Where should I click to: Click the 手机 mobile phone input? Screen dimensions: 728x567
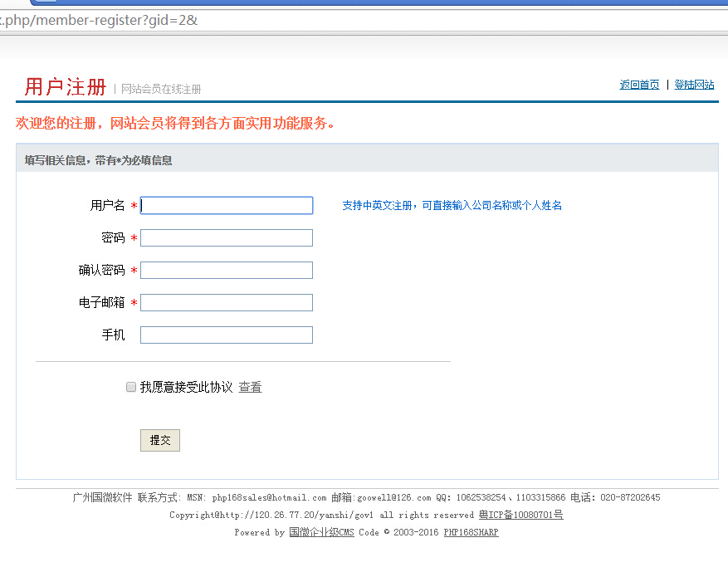click(226, 335)
